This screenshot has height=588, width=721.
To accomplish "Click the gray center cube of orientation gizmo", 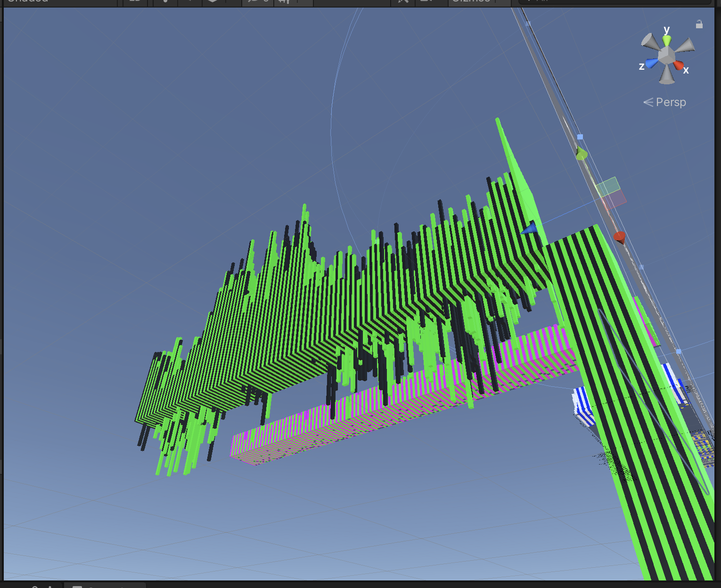I will pos(666,55).
